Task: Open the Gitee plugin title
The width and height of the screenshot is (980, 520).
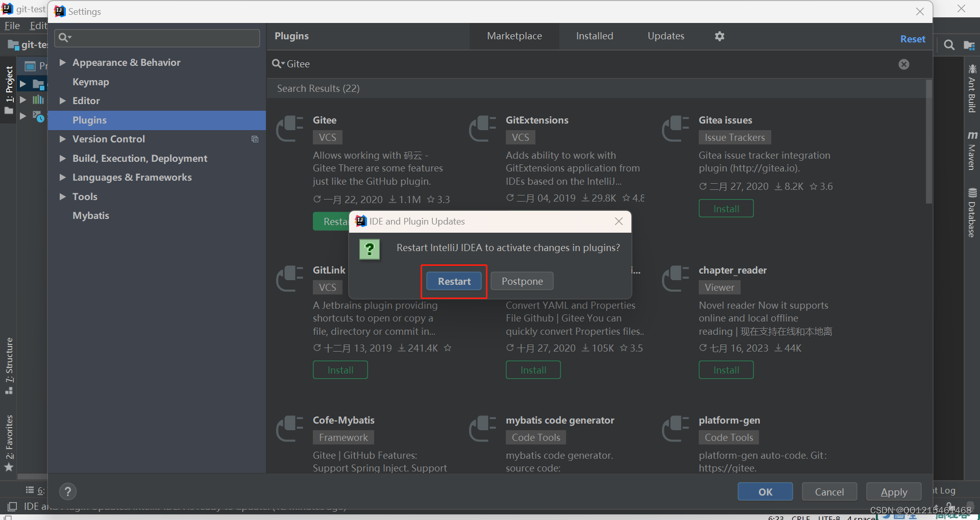Action: (325, 120)
